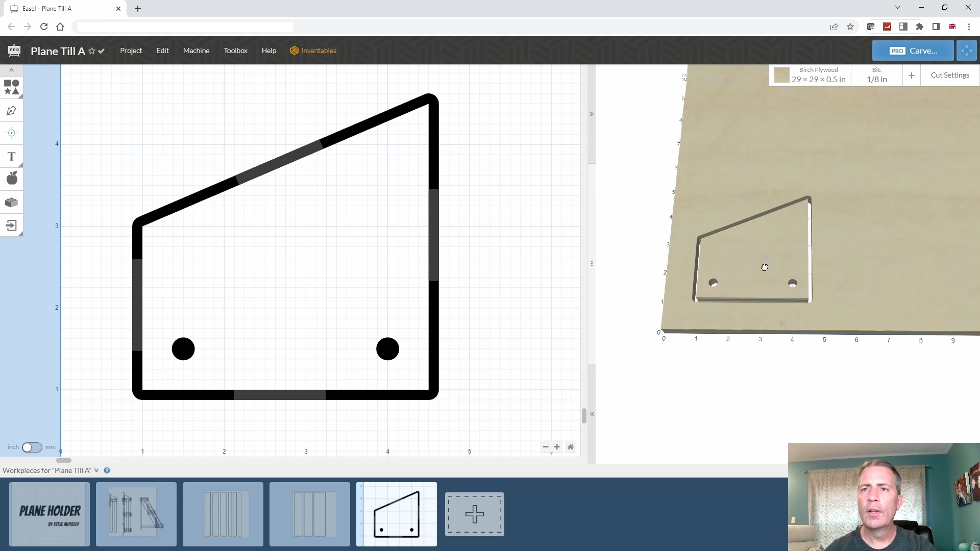Screen dimensions: 980x551
Task: Open the Machine menu
Action: coord(196,51)
